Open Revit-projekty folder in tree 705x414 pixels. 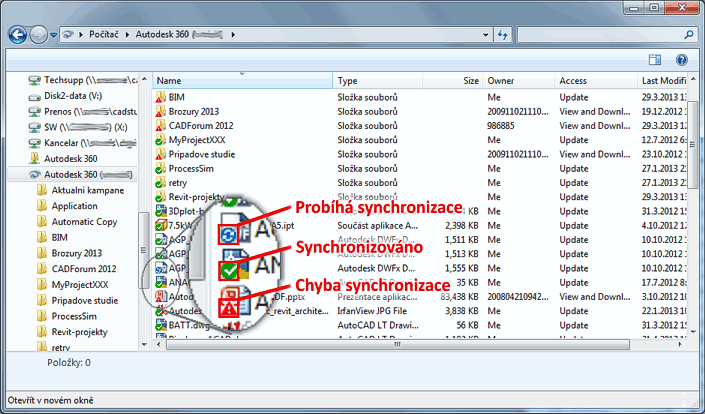point(72,332)
